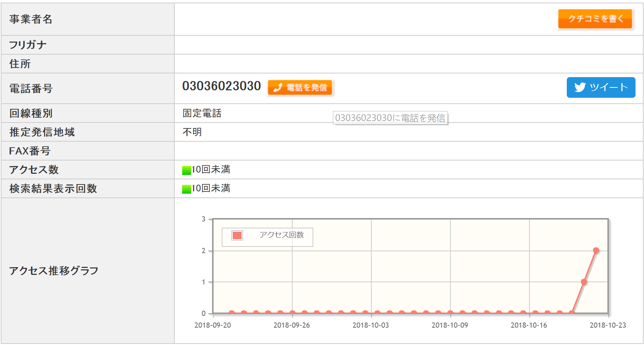Click the tooltip 03036023030に電話を発信
The height and width of the screenshot is (345, 644).
pos(390,118)
